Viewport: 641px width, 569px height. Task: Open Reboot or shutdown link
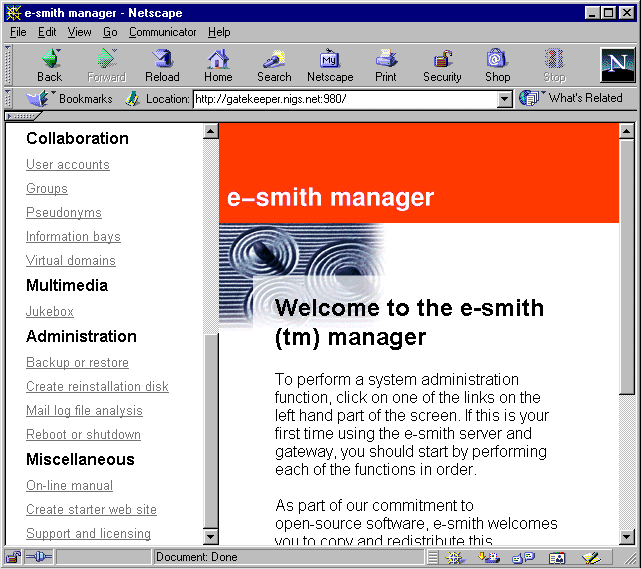83,435
